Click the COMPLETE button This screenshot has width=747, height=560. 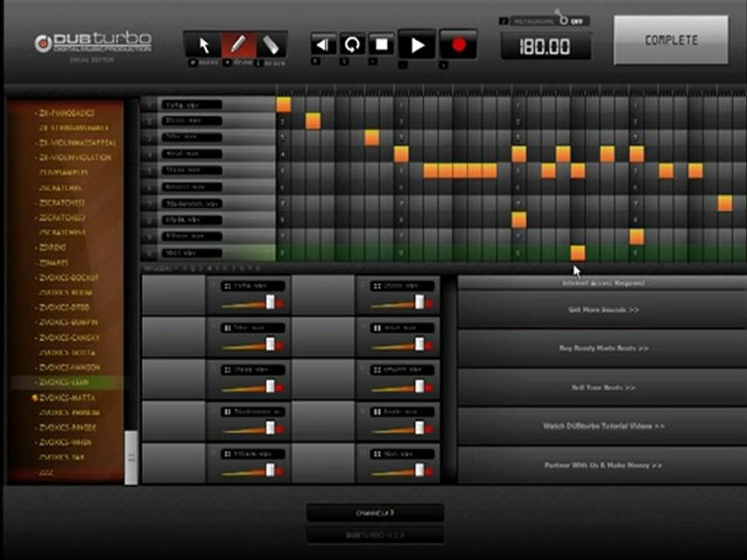pyautogui.click(x=671, y=40)
